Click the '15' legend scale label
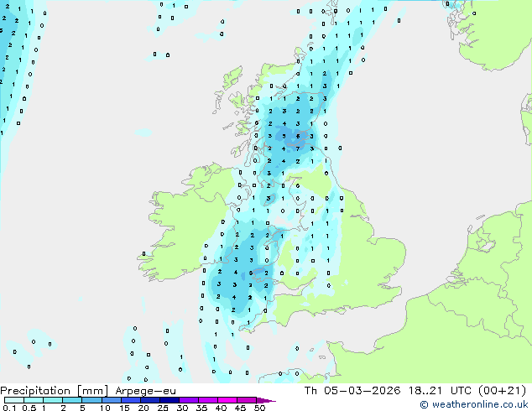Viewport: 532px width, 411px height. 124,408
